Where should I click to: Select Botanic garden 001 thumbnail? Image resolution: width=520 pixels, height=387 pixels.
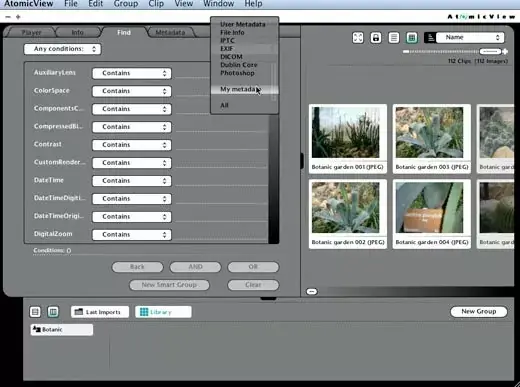348,139
